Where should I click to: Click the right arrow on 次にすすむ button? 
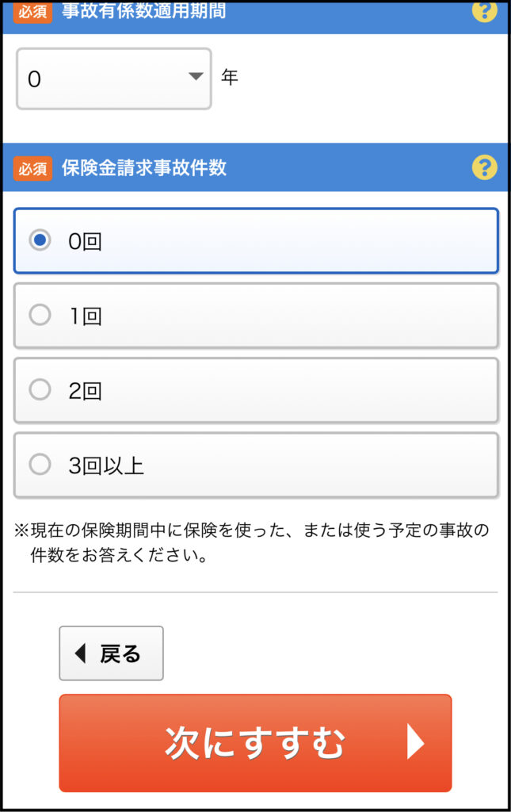coord(415,741)
